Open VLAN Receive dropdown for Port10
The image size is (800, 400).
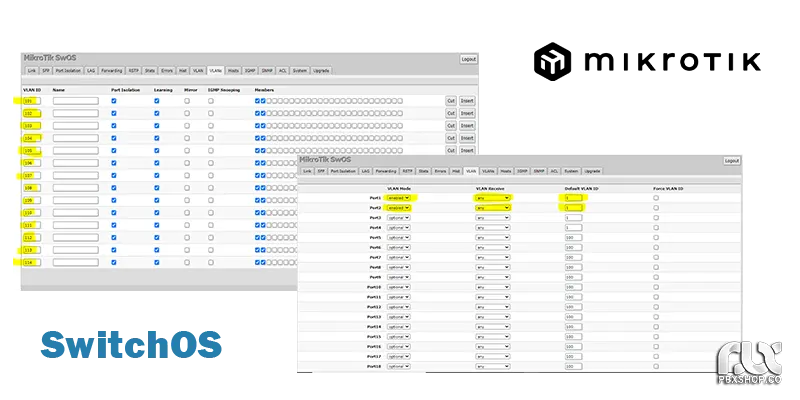click(492, 287)
